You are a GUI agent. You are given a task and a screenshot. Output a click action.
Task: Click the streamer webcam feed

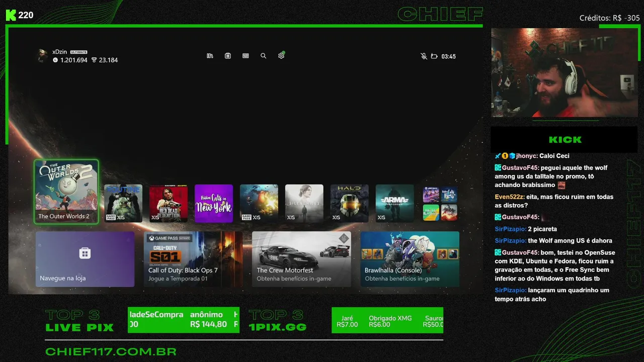[x=565, y=72]
